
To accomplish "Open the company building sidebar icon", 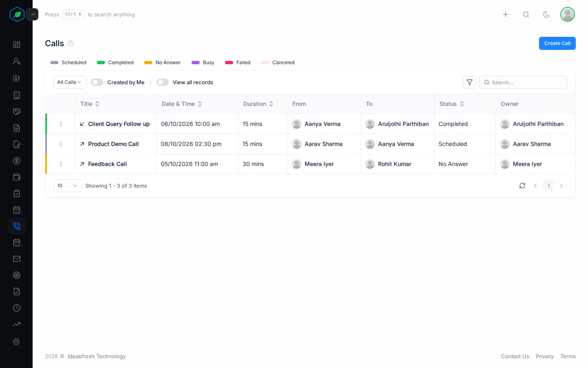I will coord(17,95).
